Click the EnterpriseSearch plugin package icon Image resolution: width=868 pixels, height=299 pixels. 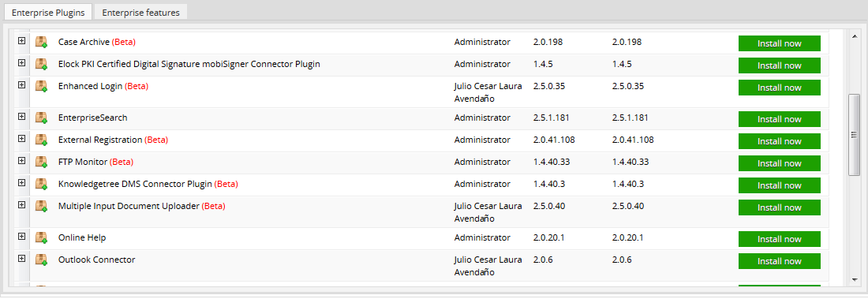point(42,118)
